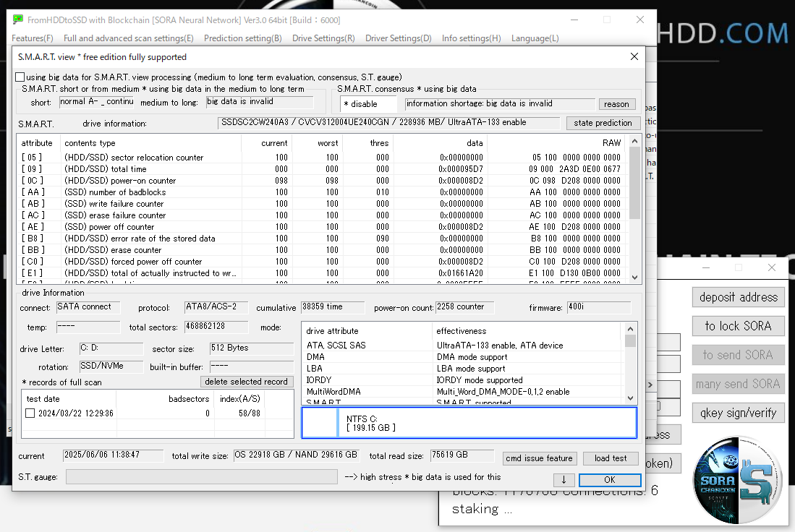Open Full and advanced scan settings menu
The height and width of the screenshot is (532, 795).
(128, 38)
